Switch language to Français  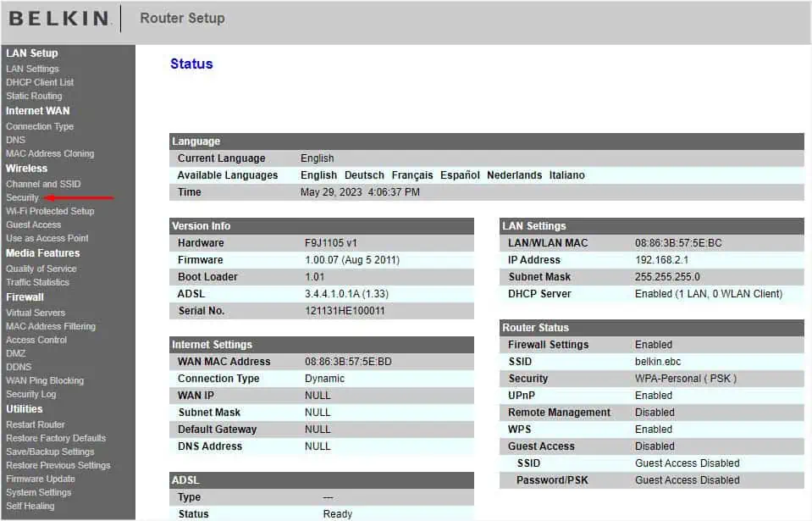point(412,175)
